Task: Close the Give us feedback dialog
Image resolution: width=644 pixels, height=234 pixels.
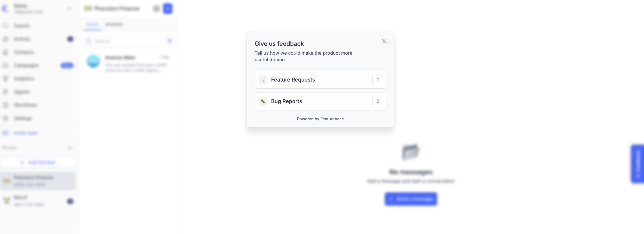Action: 384,41
